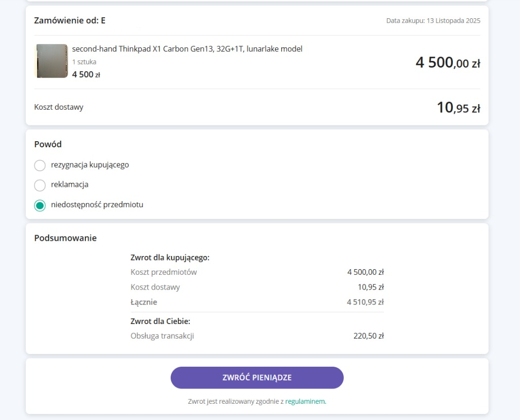Choose 'reklamacja' as the refund reason
Image resolution: width=520 pixels, height=420 pixels.
(x=40, y=185)
